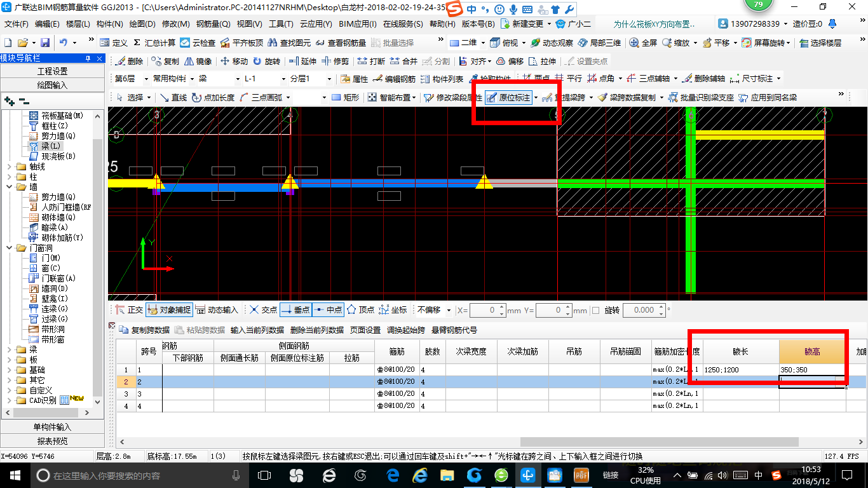The image size is (868, 488).
Task: Click 复制跨数据 copy span data
Action: coord(145,330)
